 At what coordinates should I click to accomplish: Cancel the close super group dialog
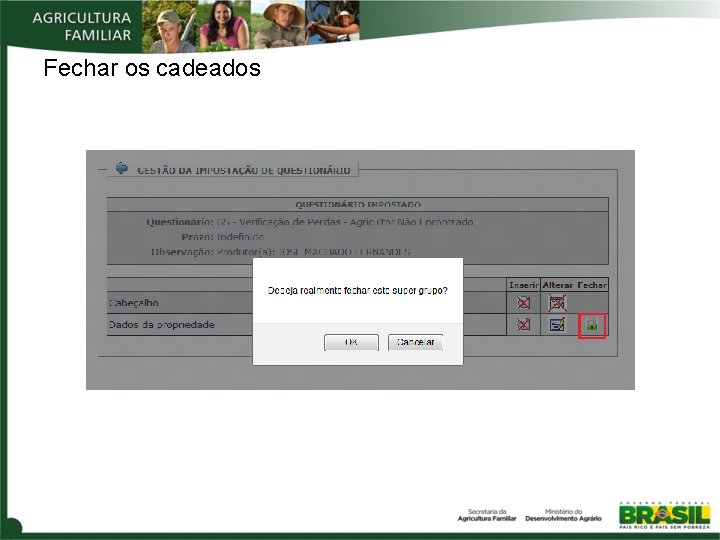click(416, 342)
